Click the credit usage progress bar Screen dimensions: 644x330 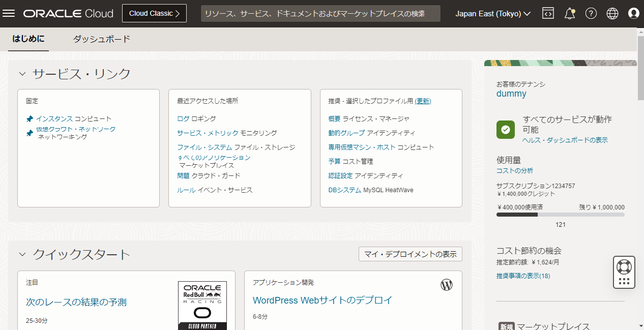click(560, 214)
